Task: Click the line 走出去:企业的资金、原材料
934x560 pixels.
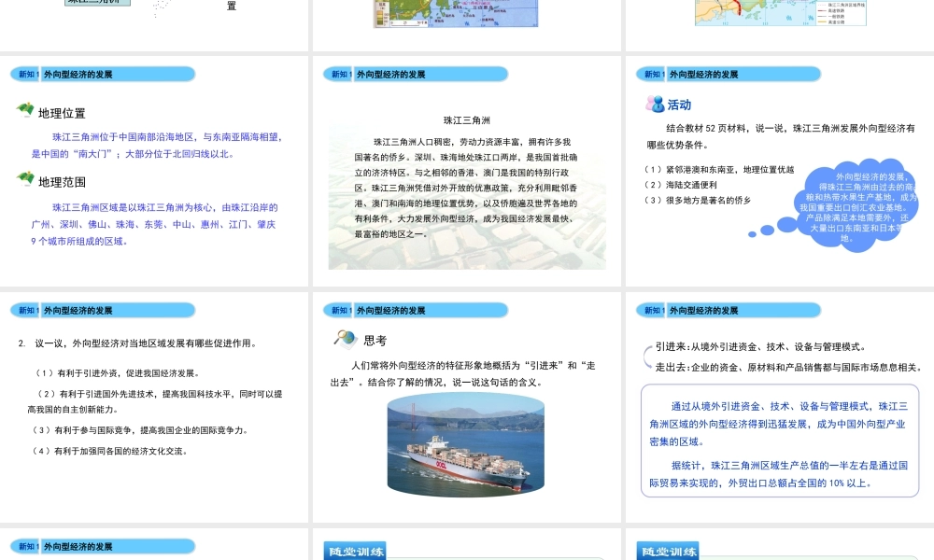Action: pos(788,367)
